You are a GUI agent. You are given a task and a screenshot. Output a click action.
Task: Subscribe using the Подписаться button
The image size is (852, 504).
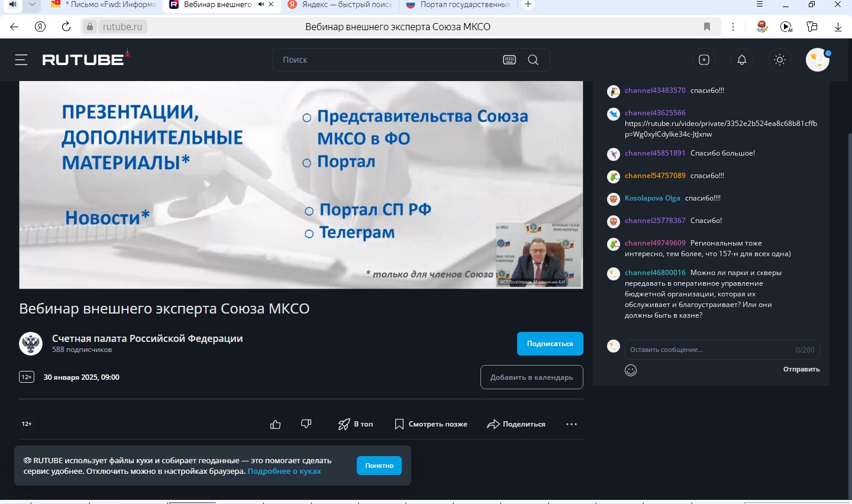(550, 344)
